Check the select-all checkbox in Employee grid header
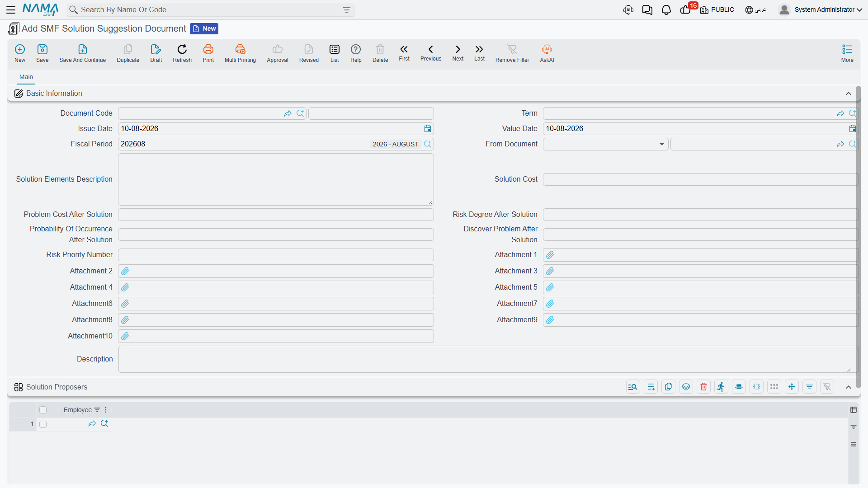The width and height of the screenshot is (868, 488). (43, 410)
